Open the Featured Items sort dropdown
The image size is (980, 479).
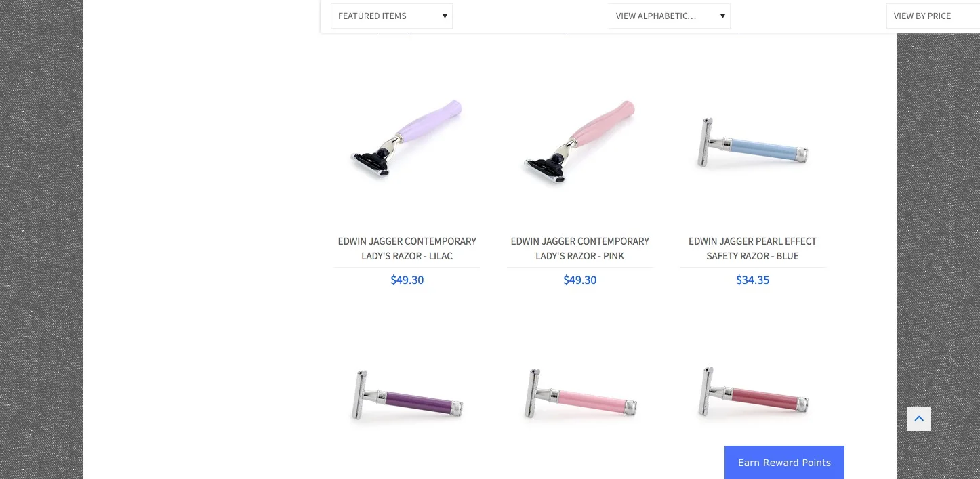392,16
